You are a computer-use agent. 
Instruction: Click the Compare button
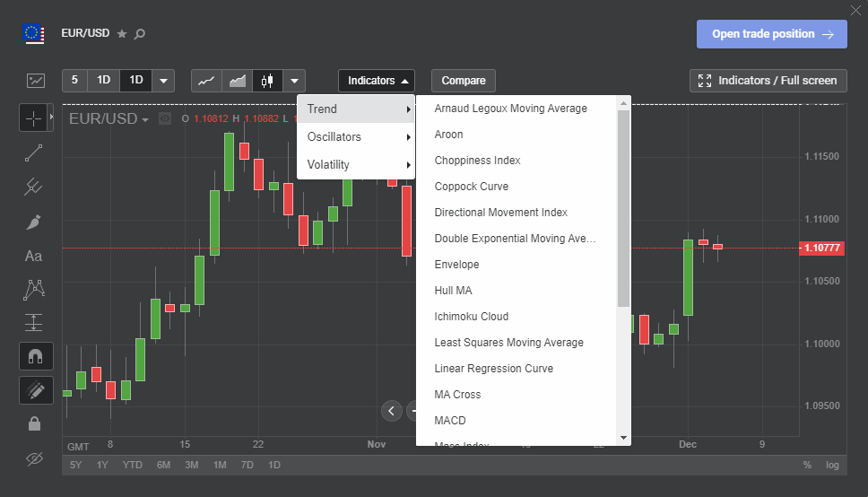[464, 81]
